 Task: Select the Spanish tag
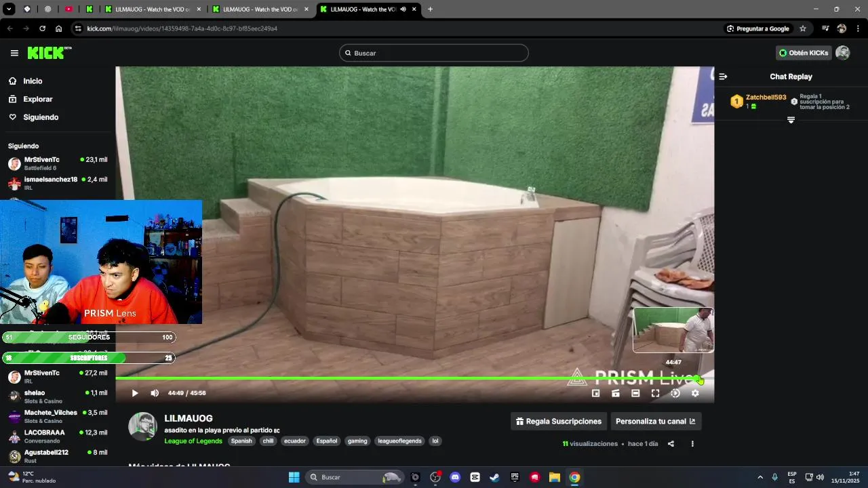pos(241,441)
